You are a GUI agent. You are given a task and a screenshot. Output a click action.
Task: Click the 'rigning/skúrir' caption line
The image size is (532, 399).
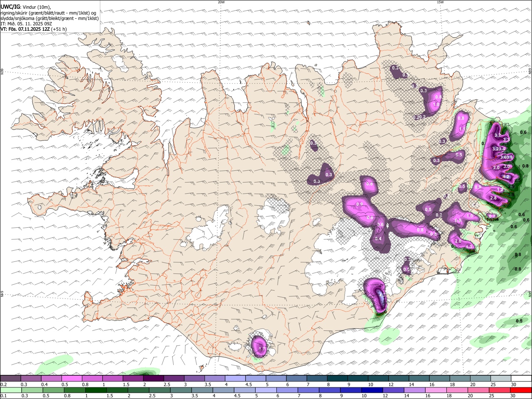(49, 13)
